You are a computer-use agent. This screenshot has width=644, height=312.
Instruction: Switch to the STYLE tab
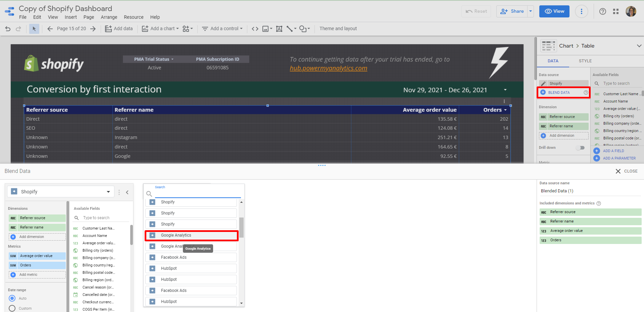(x=585, y=61)
